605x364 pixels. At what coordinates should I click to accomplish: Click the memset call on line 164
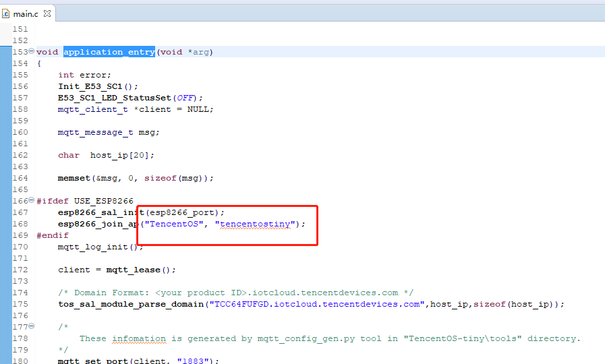coord(136,178)
